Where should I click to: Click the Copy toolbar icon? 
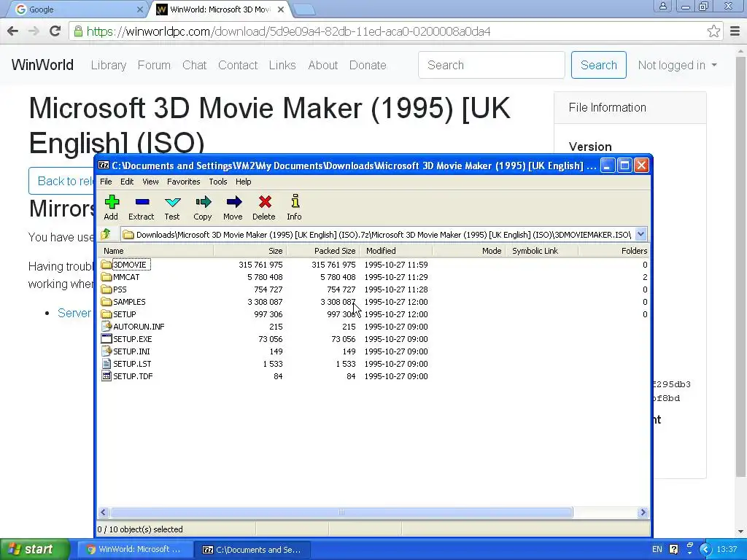tap(203, 202)
